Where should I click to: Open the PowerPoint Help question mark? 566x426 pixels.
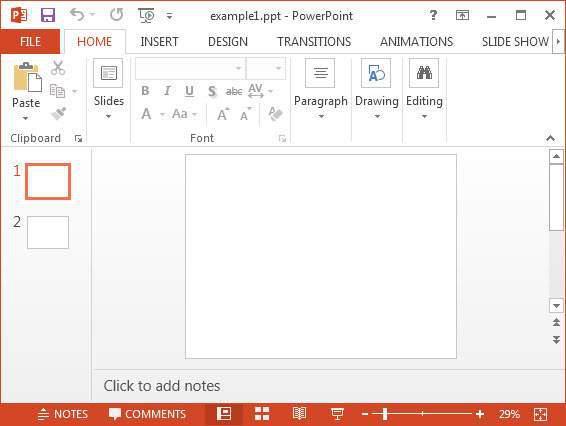433,15
